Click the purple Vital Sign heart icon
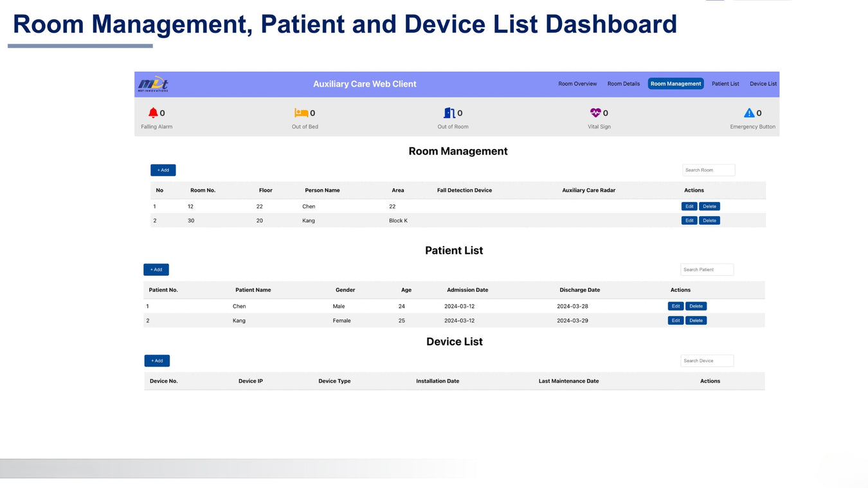 click(595, 113)
